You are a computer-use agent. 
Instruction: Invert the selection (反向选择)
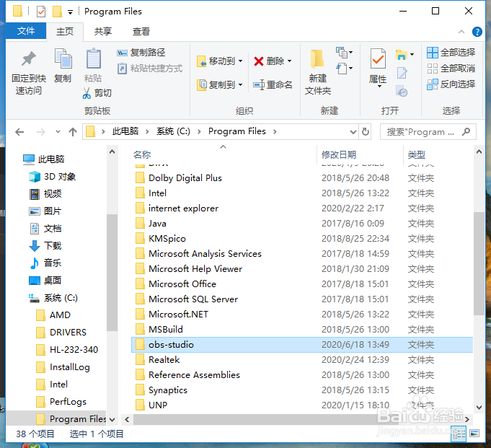pos(451,84)
